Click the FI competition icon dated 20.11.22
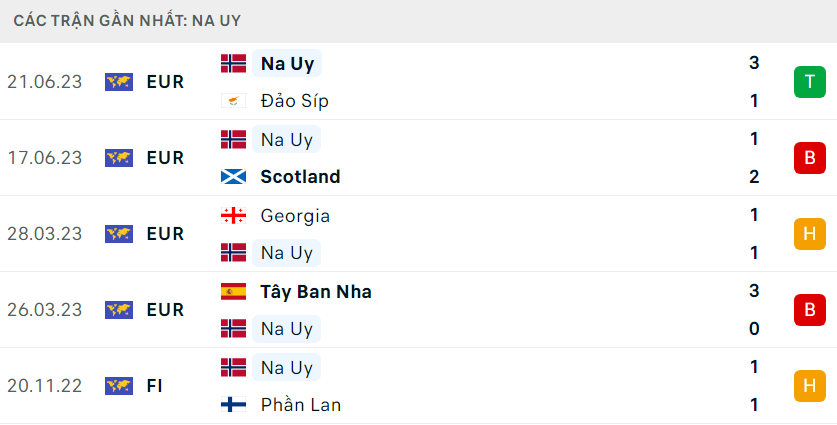 [x=119, y=385]
